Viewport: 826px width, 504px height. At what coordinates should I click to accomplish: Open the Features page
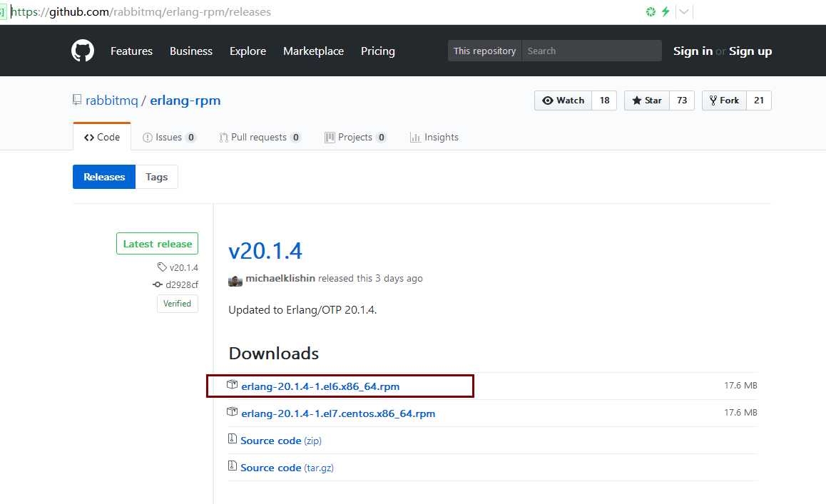tap(131, 51)
